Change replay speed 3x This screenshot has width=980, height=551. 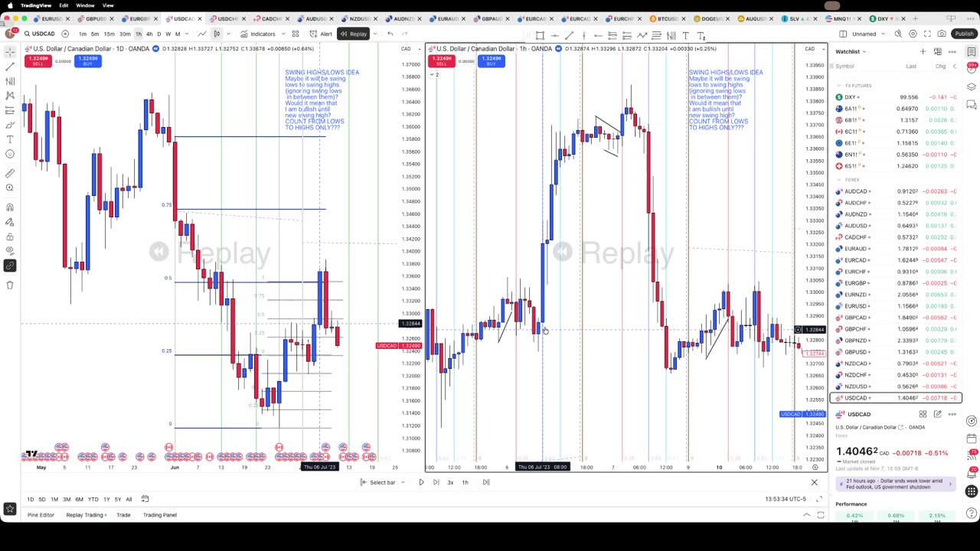pyautogui.click(x=450, y=482)
